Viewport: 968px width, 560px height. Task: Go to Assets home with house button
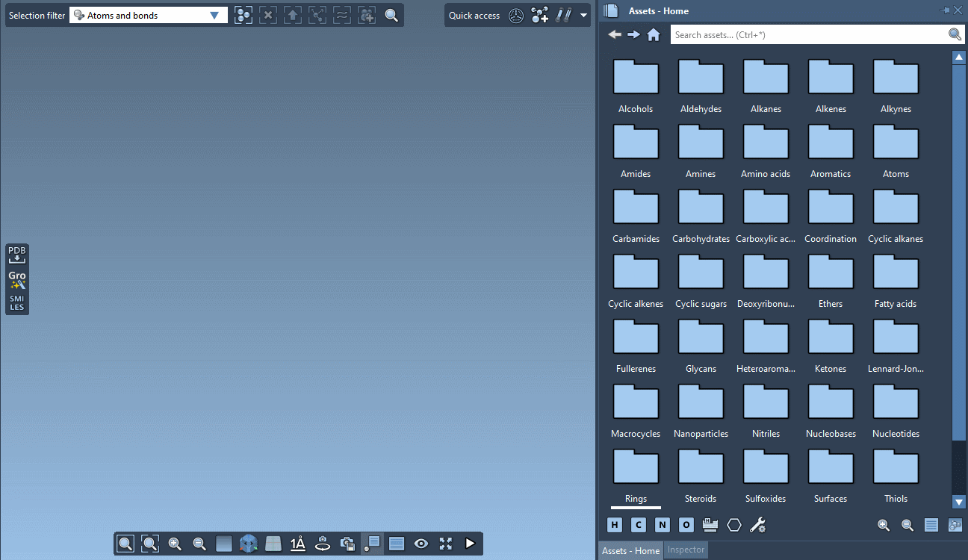[x=654, y=35]
